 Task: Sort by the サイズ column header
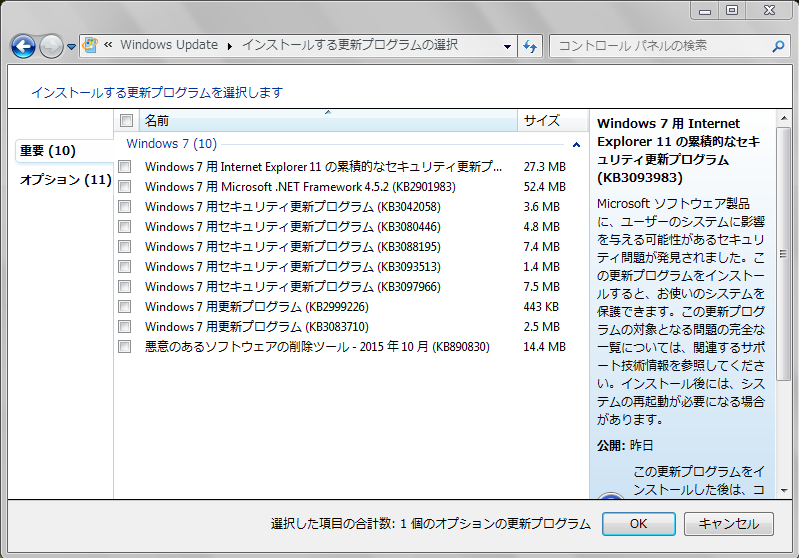552,120
